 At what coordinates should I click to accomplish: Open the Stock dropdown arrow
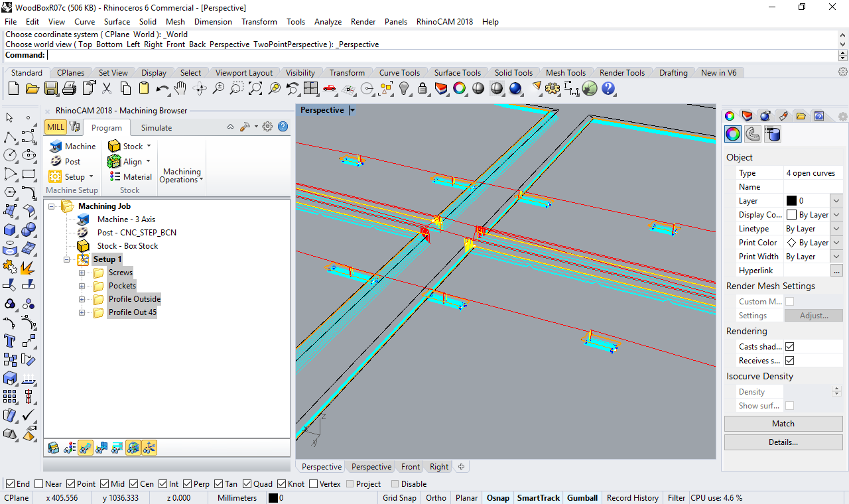click(149, 146)
